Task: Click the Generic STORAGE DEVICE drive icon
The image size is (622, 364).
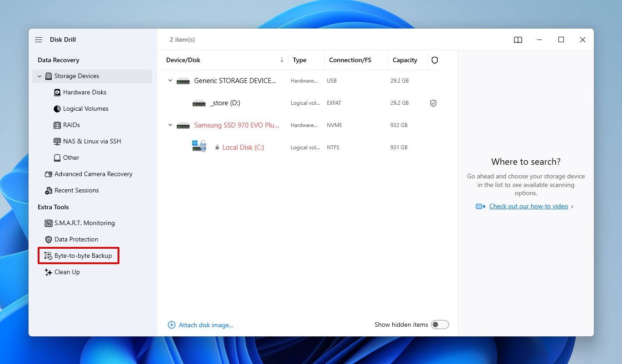Action: tap(183, 81)
